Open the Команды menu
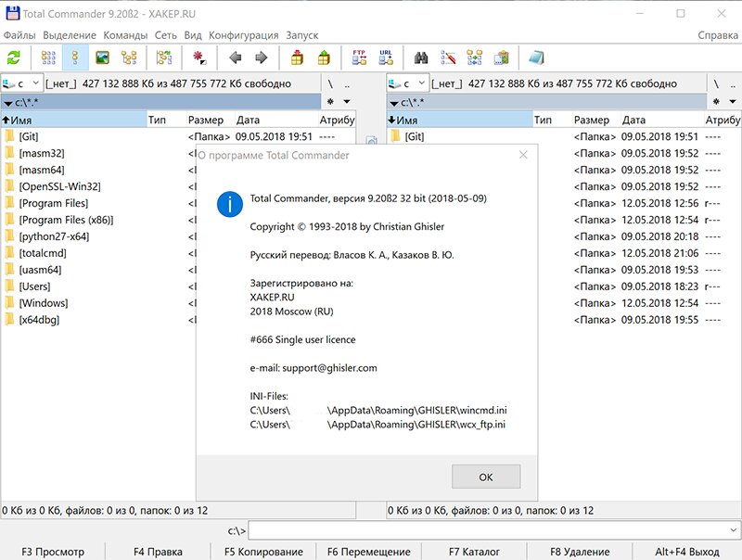742x560 pixels. tap(125, 35)
